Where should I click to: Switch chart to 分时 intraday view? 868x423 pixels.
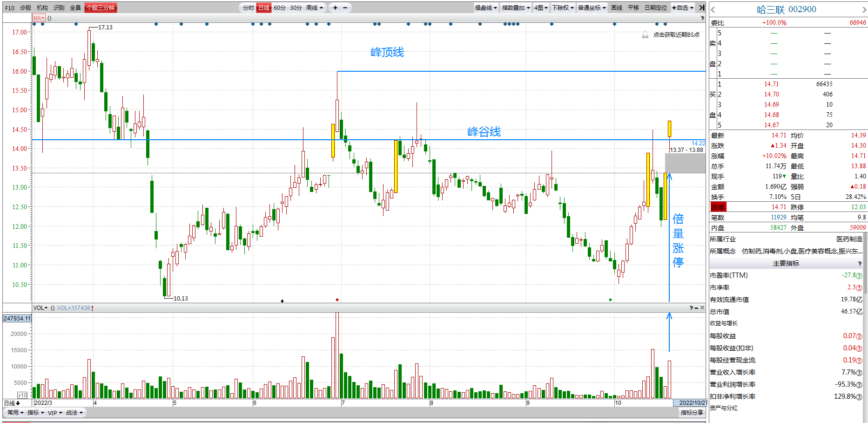pyautogui.click(x=248, y=8)
